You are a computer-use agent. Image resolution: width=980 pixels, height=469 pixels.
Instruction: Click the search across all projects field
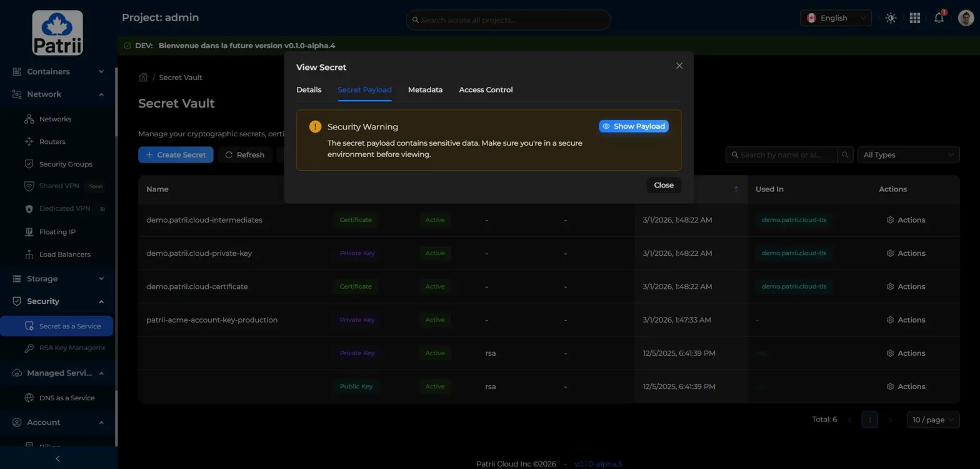[x=508, y=20]
